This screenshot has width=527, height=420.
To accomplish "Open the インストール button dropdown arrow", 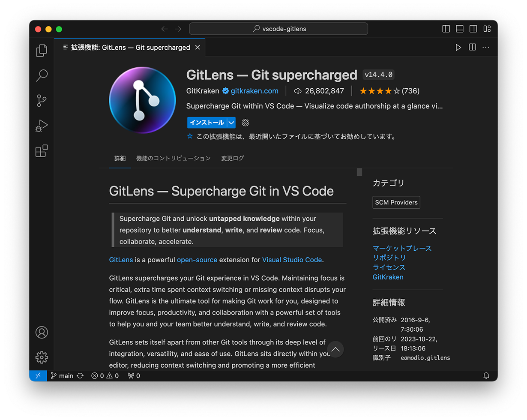I will [x=231, y=123].
